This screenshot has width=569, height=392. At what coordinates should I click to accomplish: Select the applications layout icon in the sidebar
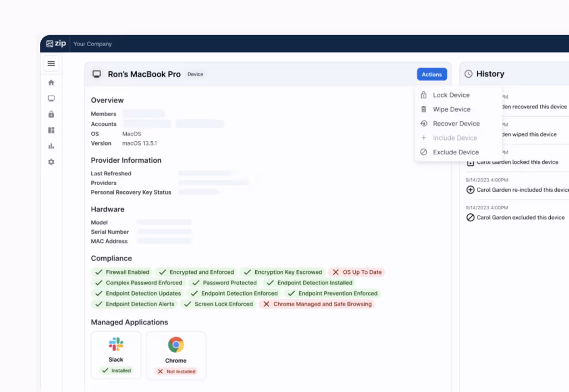click(x=51, y=130)
